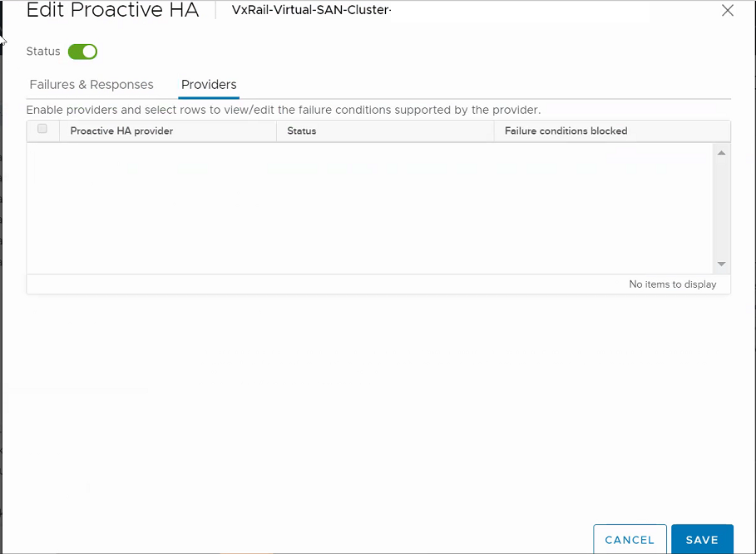Screen dimensions: 756x554
Task: Close the Edit Proactive HA dialog
Action: click(728, 10)
